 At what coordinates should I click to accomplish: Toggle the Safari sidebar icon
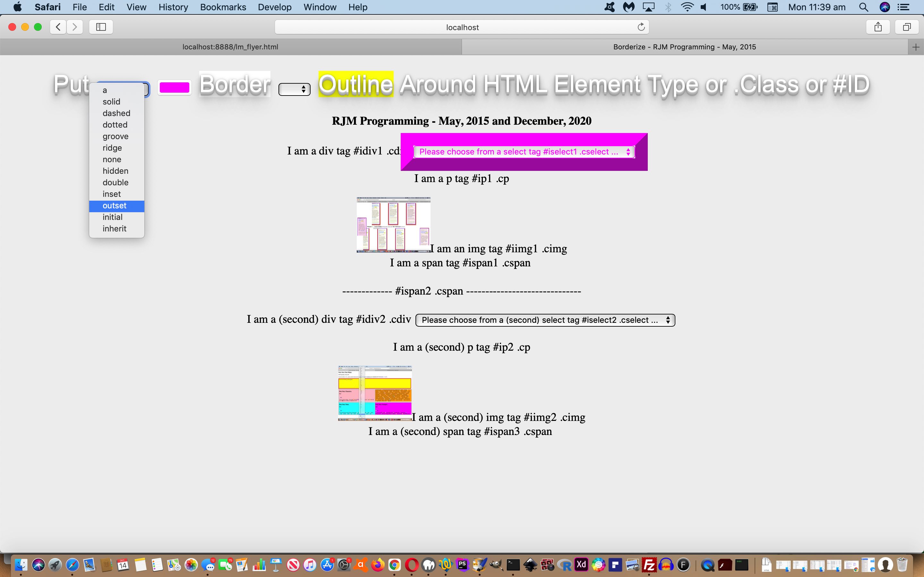click(x=101, y=27)
